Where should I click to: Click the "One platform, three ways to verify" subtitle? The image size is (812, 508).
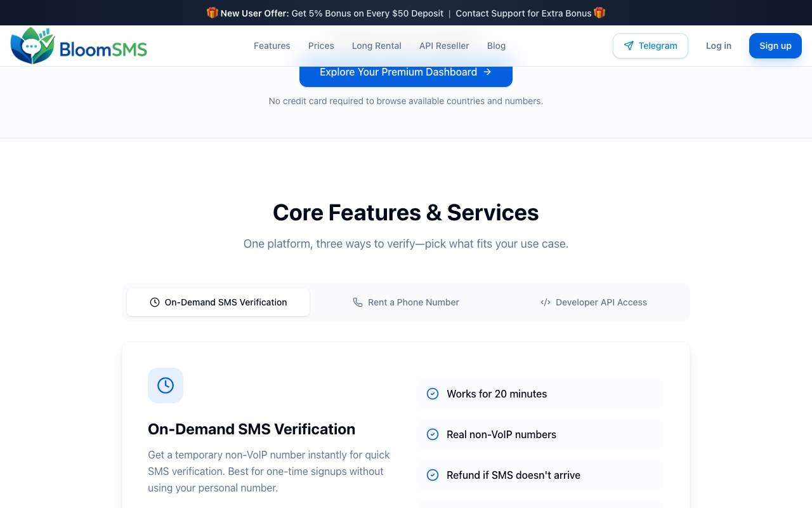tap(406, 244)
